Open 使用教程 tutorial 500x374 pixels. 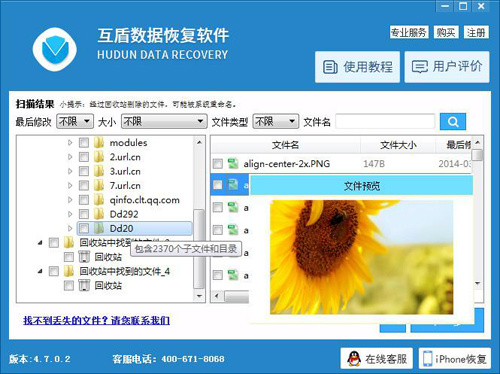pyautogui.click(x=357, y=67)
